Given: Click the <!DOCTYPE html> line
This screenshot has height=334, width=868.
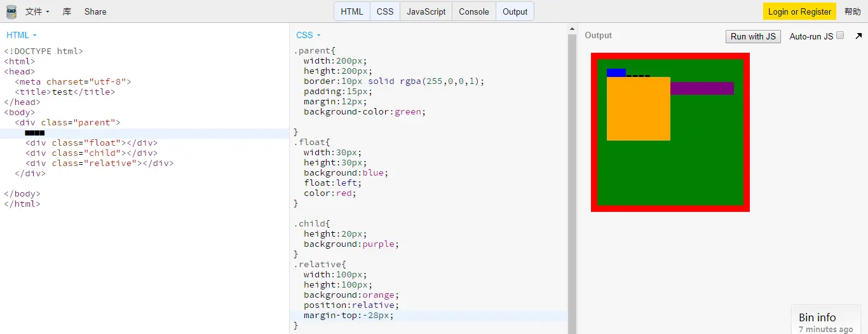Looking at the screenshot, I should (x=44, y=51).
